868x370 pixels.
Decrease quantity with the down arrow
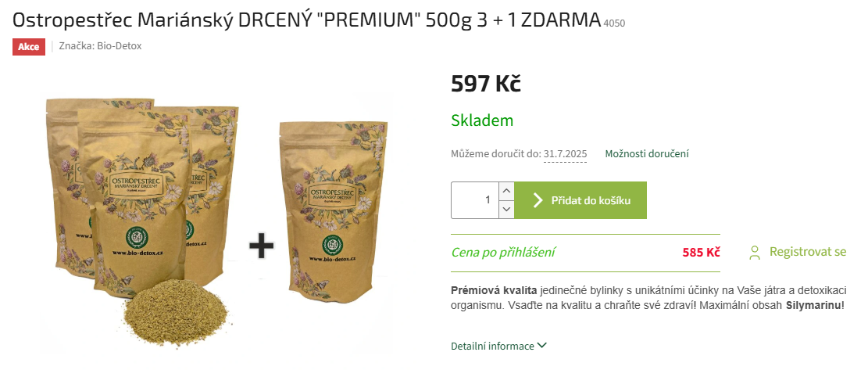pyautogui.click(x=506, y=210)
